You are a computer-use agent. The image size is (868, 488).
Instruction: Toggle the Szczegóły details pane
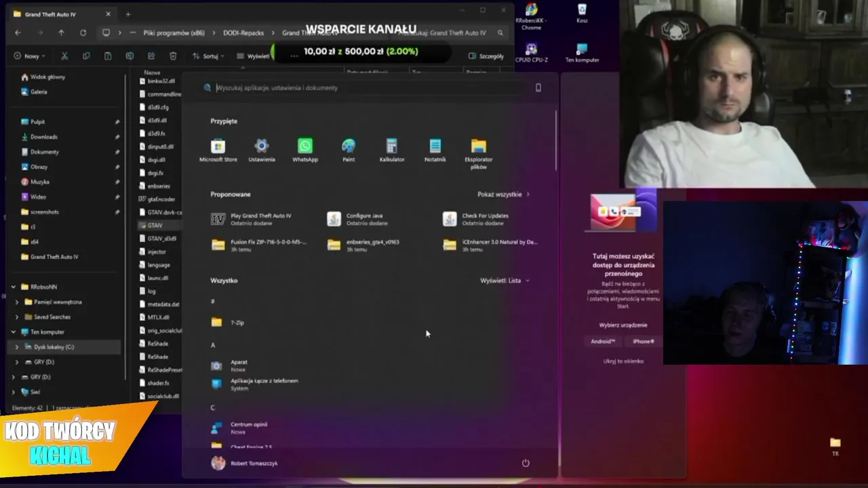486,56
